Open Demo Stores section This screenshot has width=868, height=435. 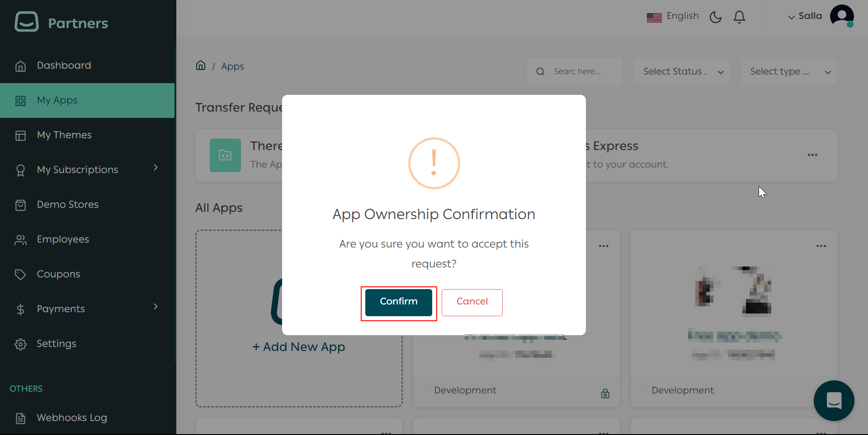(x=67, y=204)
